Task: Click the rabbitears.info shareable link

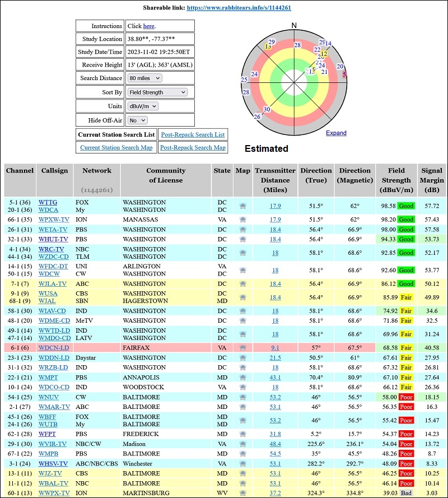Action: [239, 8]
